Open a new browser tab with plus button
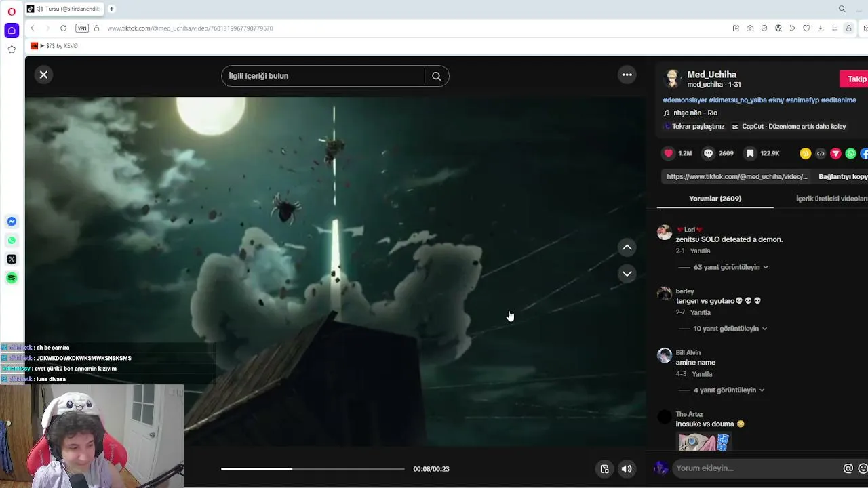The width and height of the screenshot is (868, 488). (112, 9)
